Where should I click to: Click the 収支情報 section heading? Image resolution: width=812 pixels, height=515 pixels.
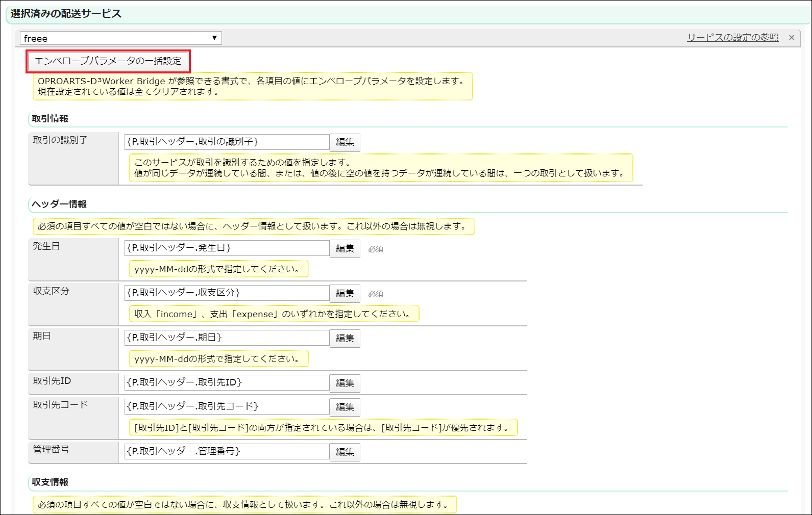click(50, 482)
